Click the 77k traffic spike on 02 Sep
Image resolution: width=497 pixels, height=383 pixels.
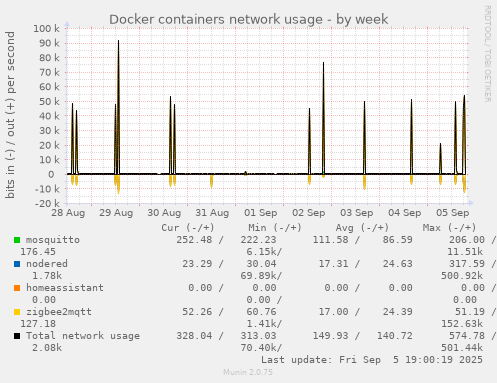(x=323, y=118)
